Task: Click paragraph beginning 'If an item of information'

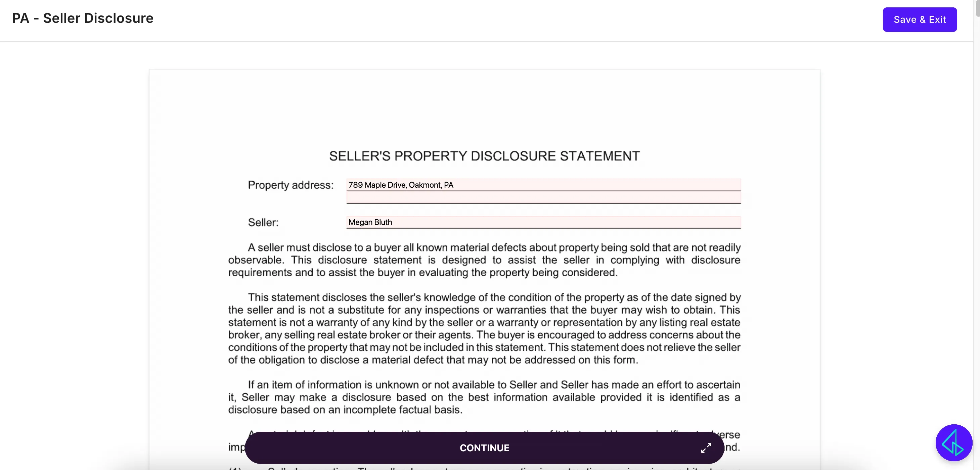Action: pos(484,397)
